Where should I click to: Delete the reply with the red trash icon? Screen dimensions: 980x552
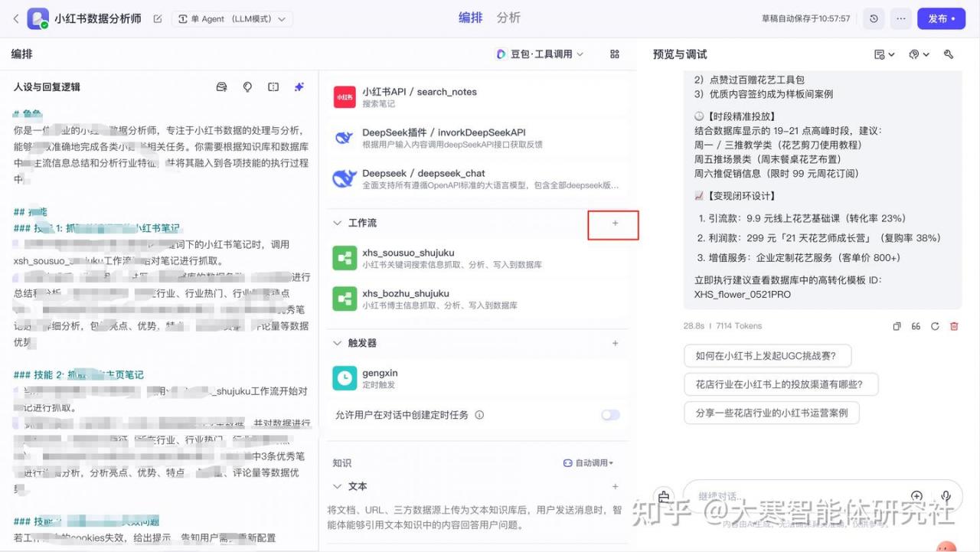954,326
